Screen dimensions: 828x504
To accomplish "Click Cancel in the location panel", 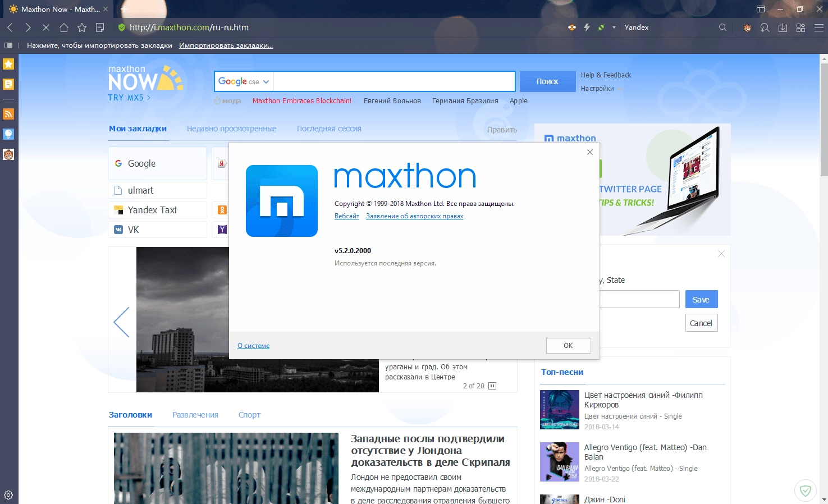I will pos(701,323).
